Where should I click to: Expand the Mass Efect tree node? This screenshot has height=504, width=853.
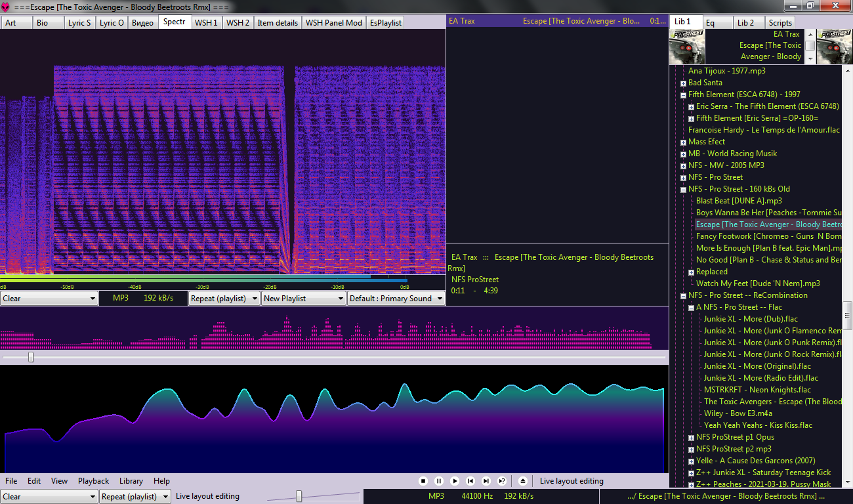(683, 142)
